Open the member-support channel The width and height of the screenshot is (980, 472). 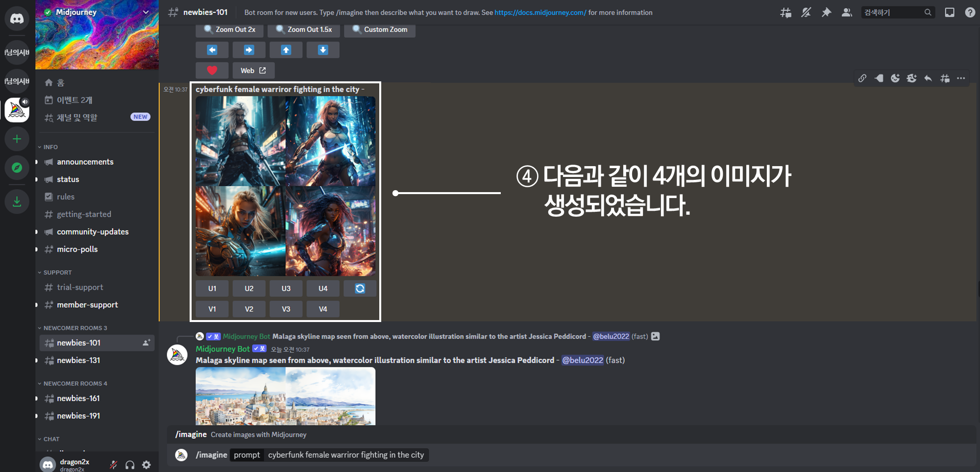pyautogui.click(x=97, y=305)
